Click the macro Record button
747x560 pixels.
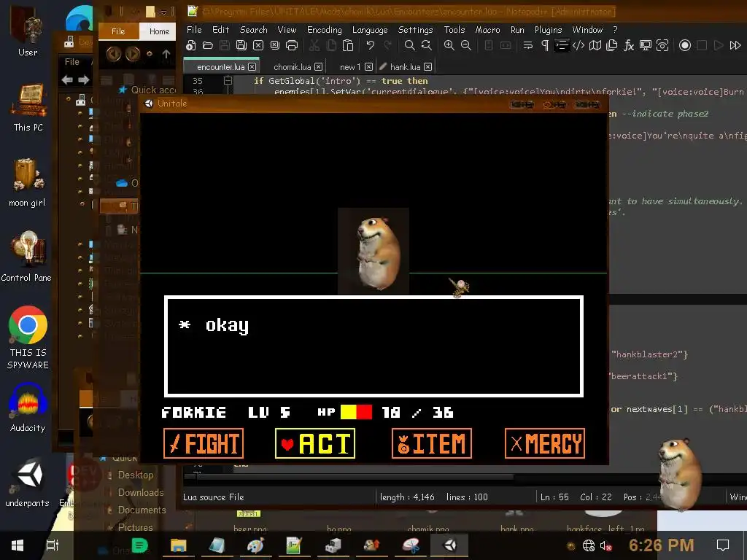[x=684, y=45]
